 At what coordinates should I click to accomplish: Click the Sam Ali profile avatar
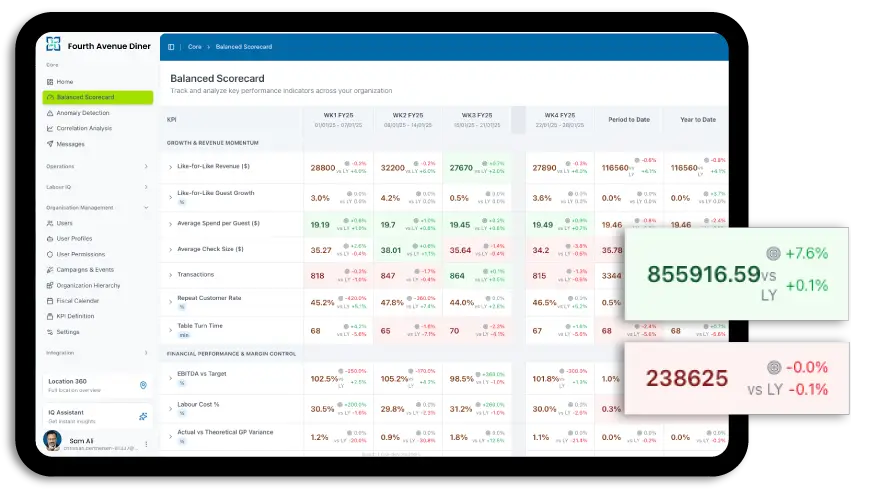click(x=52, y=441)
